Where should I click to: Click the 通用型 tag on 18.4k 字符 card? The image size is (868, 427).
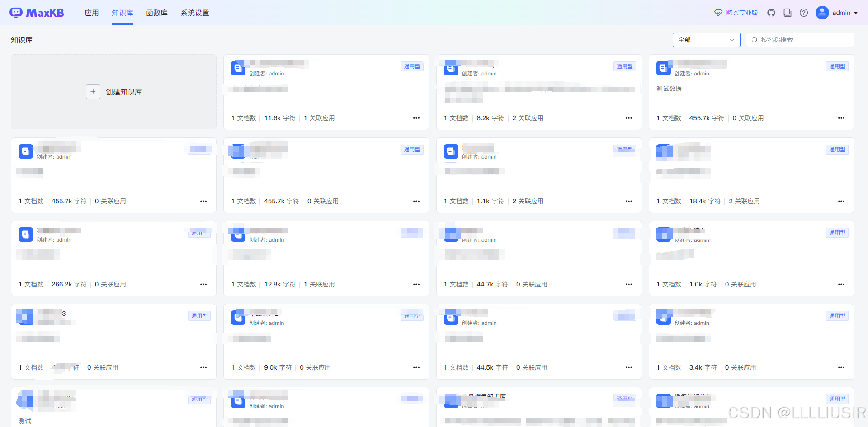pyautogui.click(x=837, y=150)
